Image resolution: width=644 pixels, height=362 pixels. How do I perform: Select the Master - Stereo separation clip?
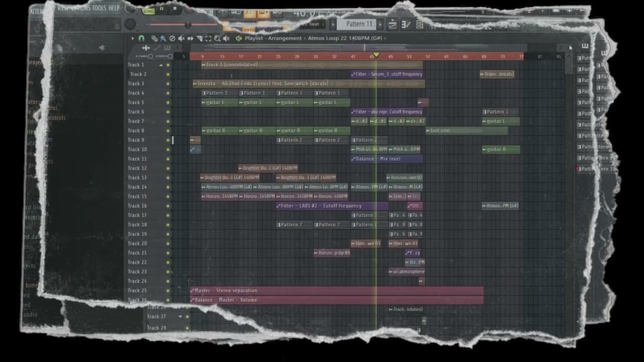(337, 291)
